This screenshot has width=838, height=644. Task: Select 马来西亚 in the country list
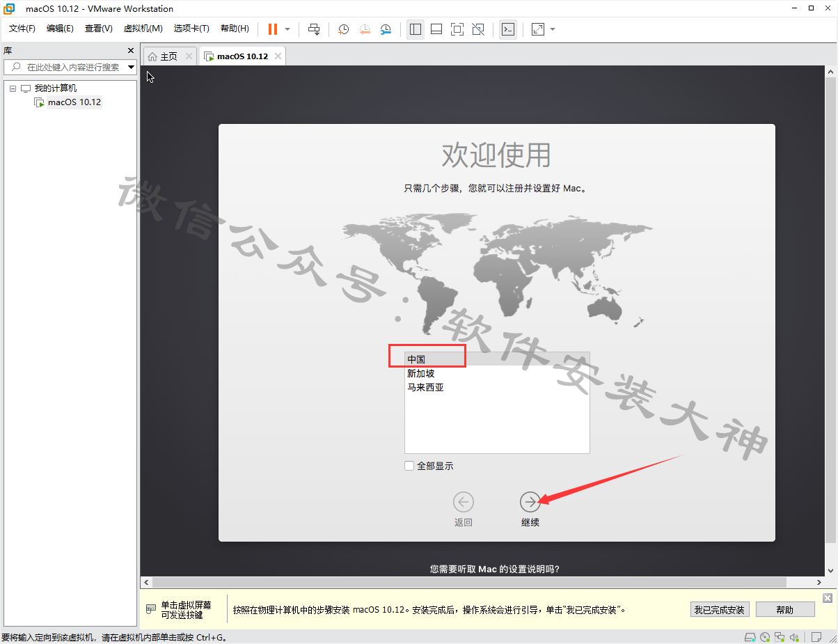[497, 387]
